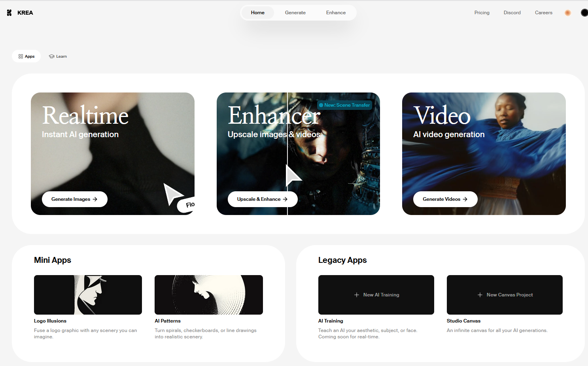Open the Generate tab
Image resolution: width=588 pixels, height=366 pixels.
click(295, 13)
